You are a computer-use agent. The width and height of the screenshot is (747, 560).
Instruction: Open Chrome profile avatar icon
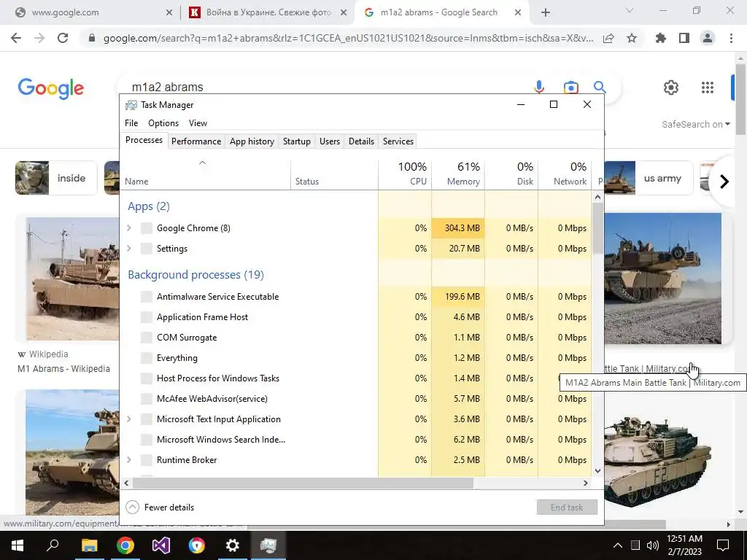[x=708, y=38]
